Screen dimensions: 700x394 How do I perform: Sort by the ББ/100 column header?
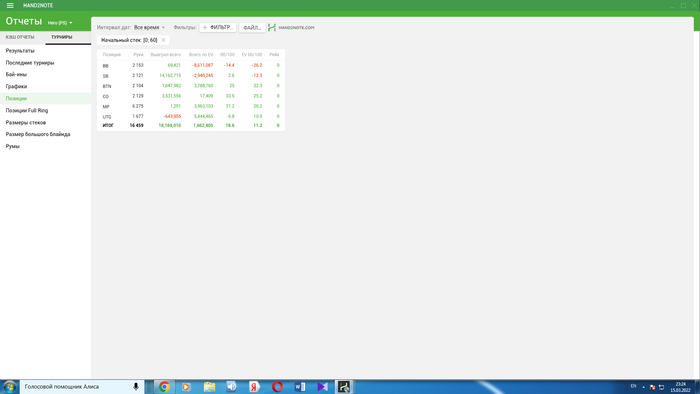227,54
